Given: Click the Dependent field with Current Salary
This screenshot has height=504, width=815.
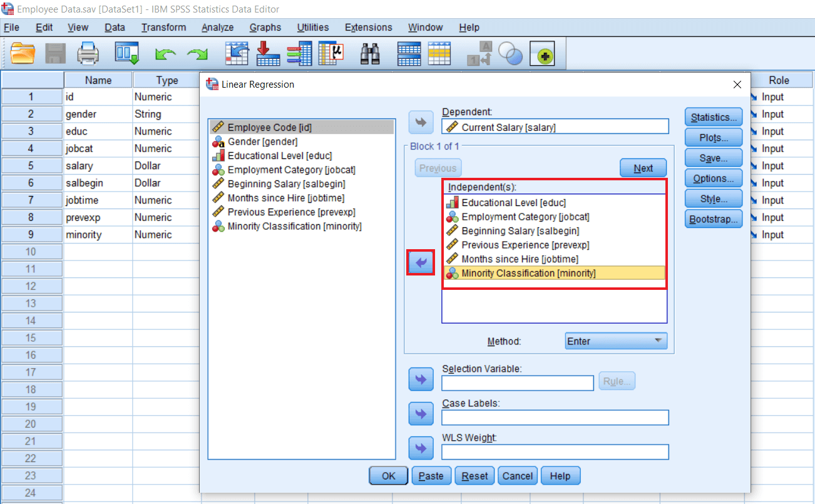Looking at the screenshot, I should (x=555, y=127).
